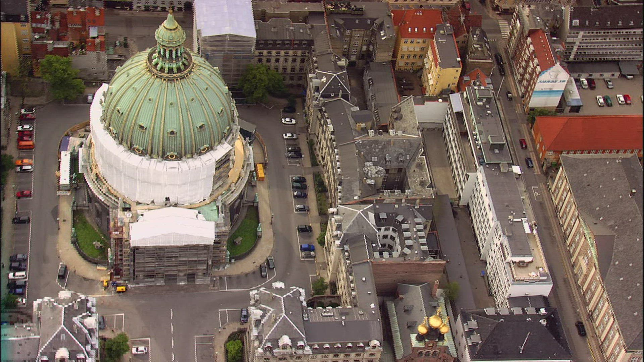Click the white scaffolded building behind the dome

[x=225, y=37]
